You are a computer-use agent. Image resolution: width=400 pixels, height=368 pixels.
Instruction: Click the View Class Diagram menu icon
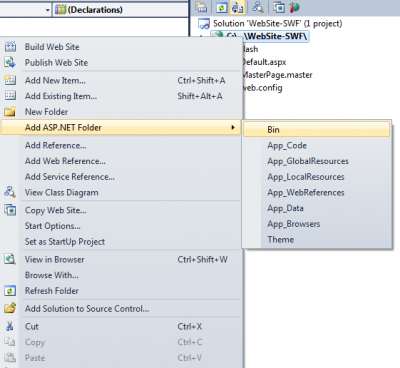[x=10, y=192]
